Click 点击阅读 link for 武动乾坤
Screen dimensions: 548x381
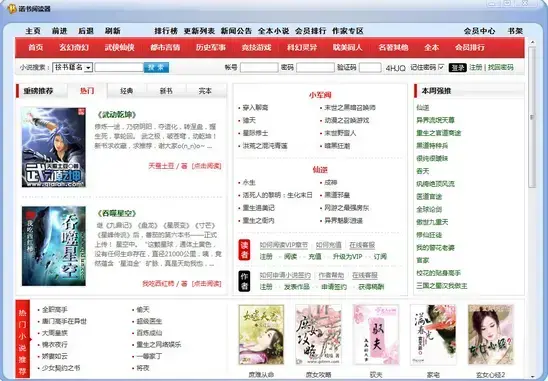pyautogui.click(x=207, y=166)
